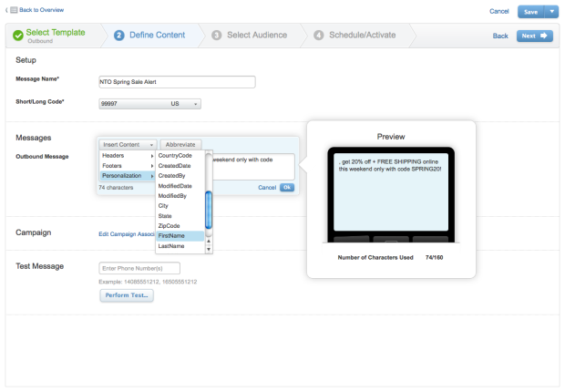Open the Save button dropdown arrow
Screen dimensions: 565x392
(551, 12)
